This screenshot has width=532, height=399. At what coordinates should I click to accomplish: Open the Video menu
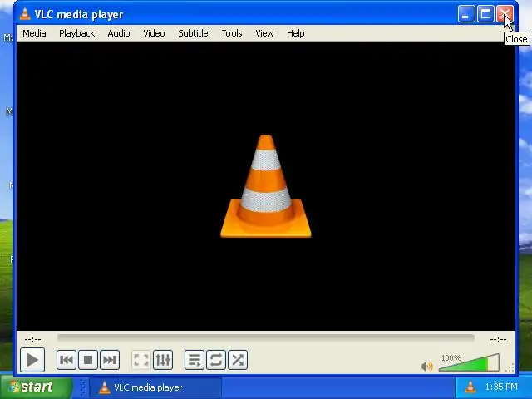pyautogui.click(x=154, y=33)
